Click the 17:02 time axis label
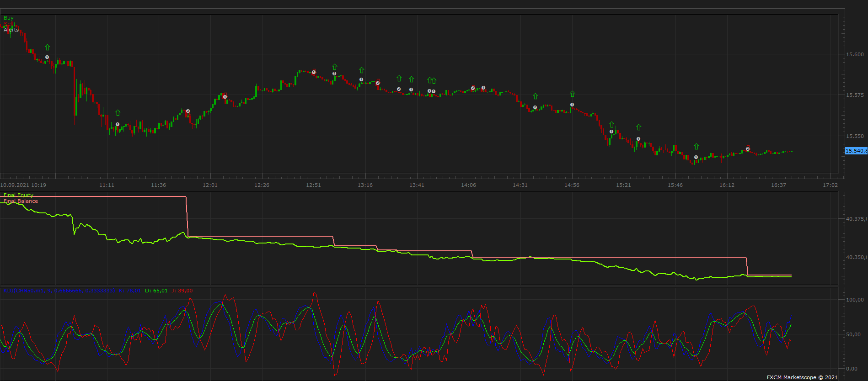 click(x=830, y=185)
